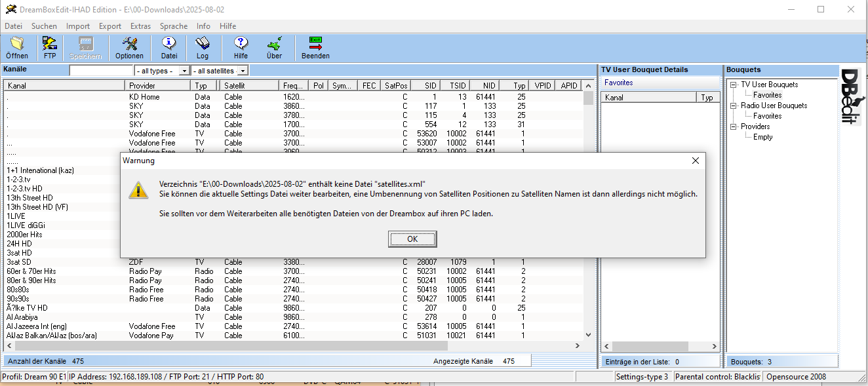This screenshot has width=868, height=386.
Task: Select the "3sat SD" channel row
Action: (x=294, y=262)
